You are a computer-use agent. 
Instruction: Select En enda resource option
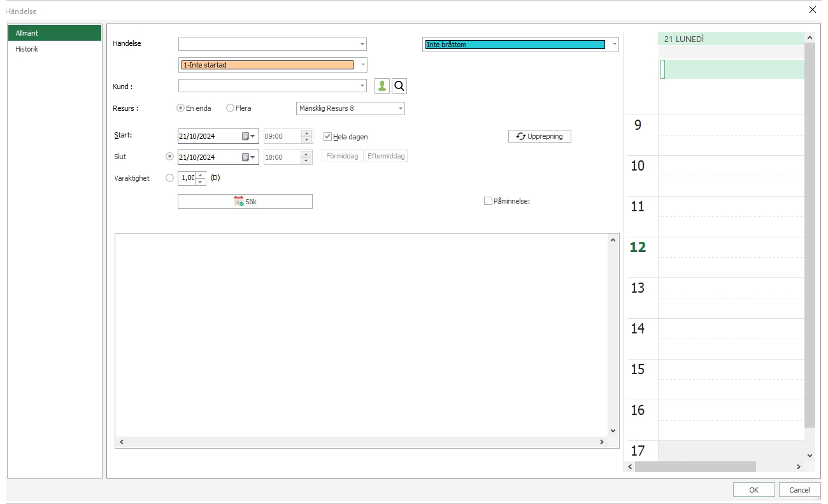180,108
